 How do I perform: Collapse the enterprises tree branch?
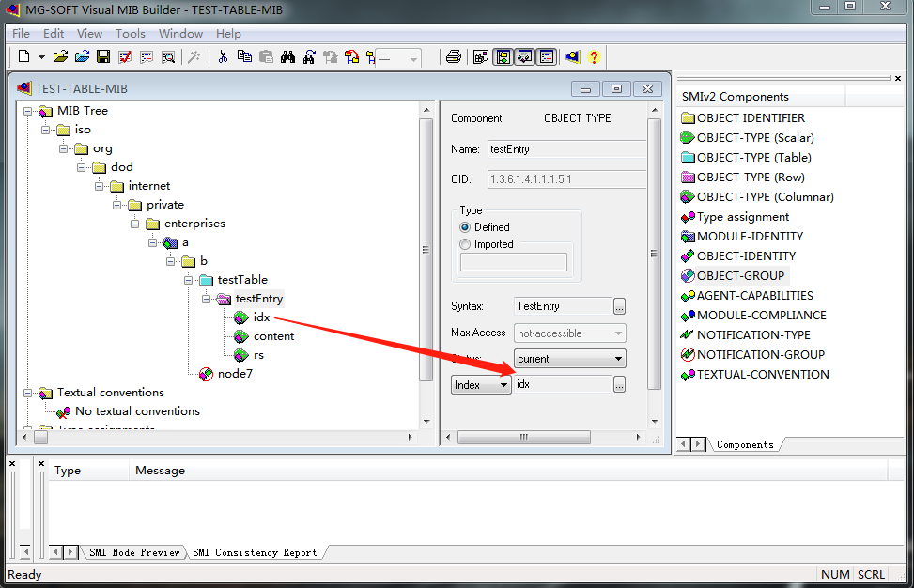136,224
